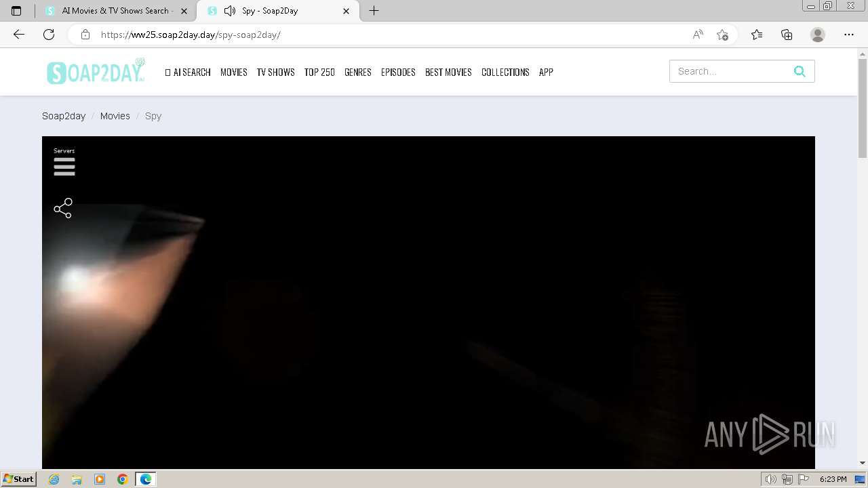Click the search magnifier icon
The width and height of the screenshot is (868, 488).
coord(800,71)
